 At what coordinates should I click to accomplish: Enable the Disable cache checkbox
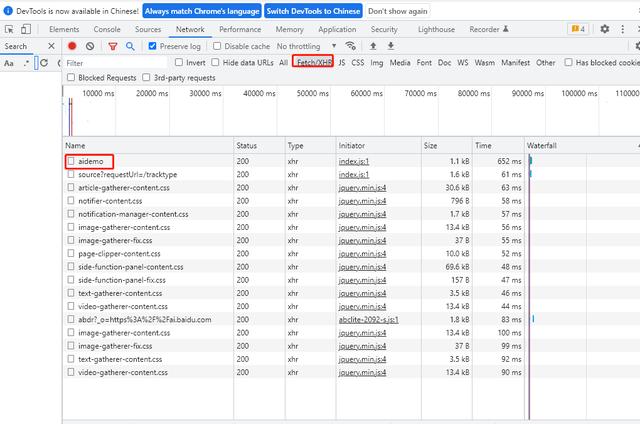tap(218, 46)
